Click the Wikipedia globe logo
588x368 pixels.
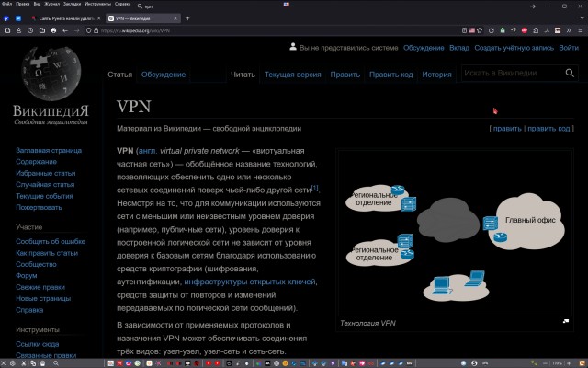pyautogui.click(x=51, y=74)
